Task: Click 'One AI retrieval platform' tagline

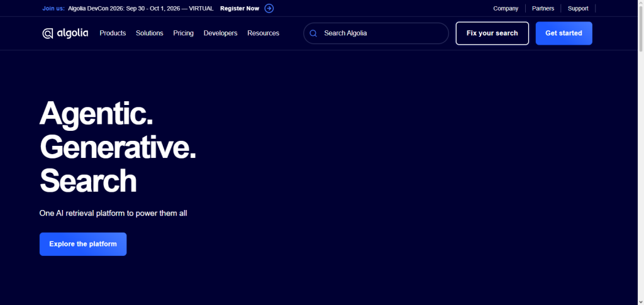Action: (113, 213)
